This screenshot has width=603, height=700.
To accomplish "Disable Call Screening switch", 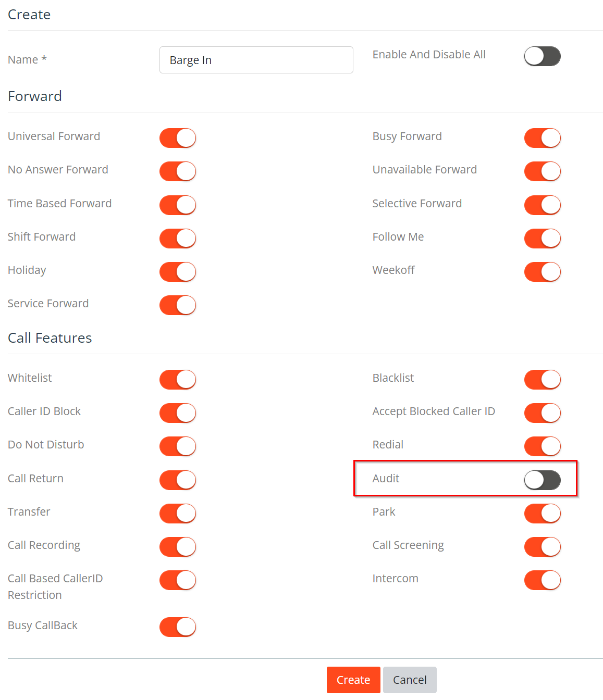I will tap(542, 547).
